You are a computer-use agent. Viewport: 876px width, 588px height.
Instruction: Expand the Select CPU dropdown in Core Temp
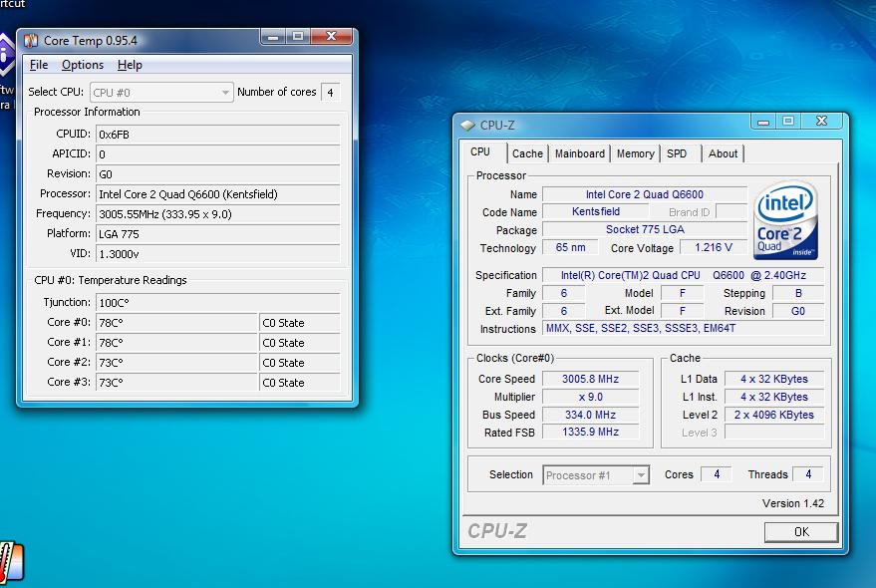160,93
